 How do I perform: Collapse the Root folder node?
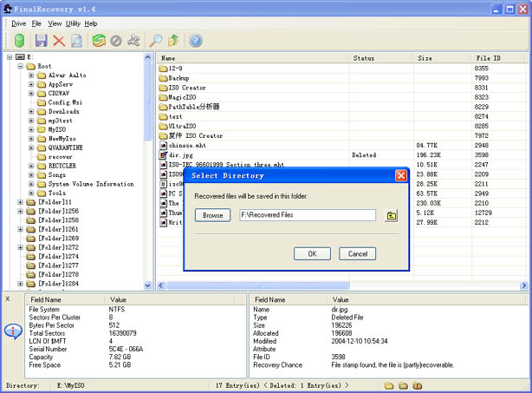20,66
